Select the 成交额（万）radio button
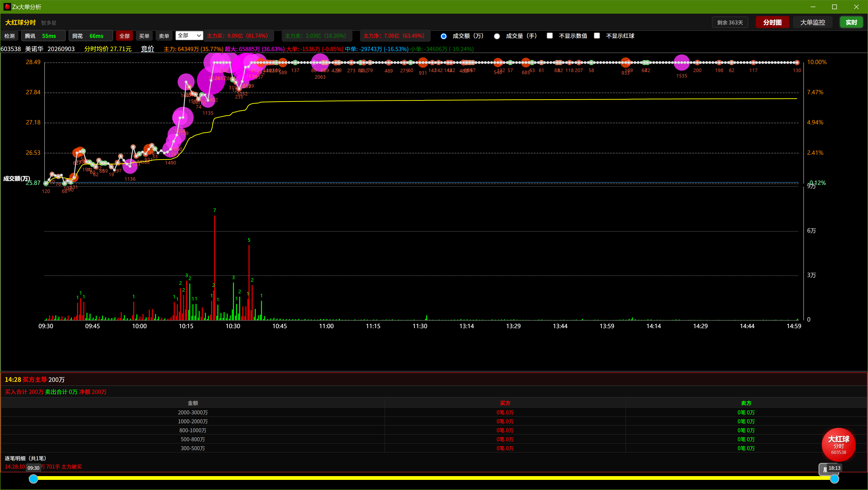This screenshot has width=868, height=490. 443,36
